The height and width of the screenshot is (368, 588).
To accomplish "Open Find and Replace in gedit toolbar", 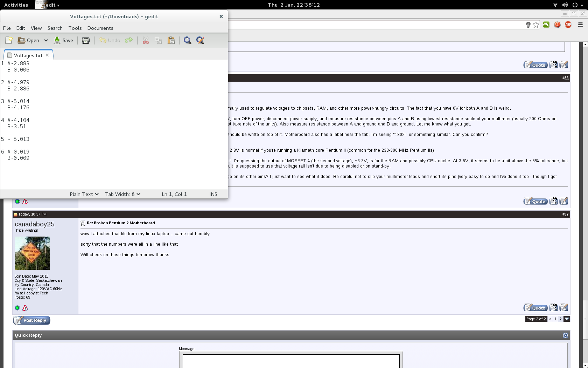I will [x=200, y=40].
